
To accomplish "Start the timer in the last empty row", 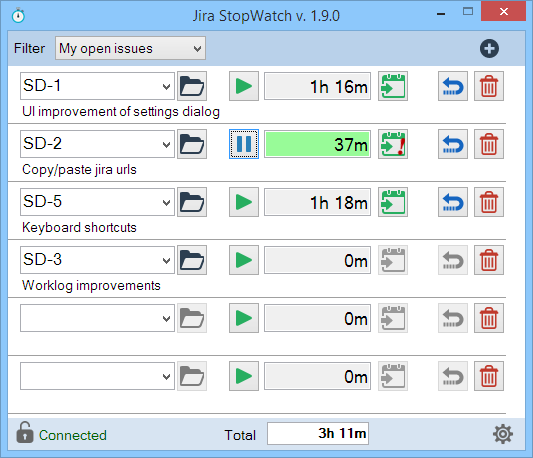I will 244,376.
